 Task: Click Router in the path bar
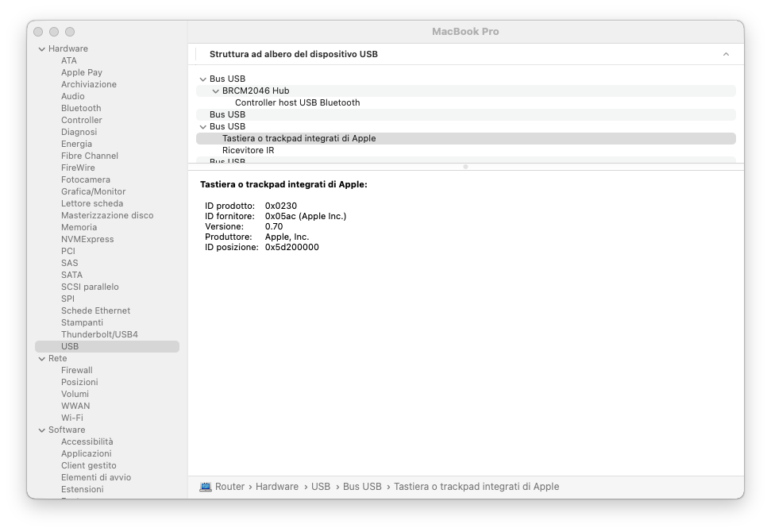(229, 487)
